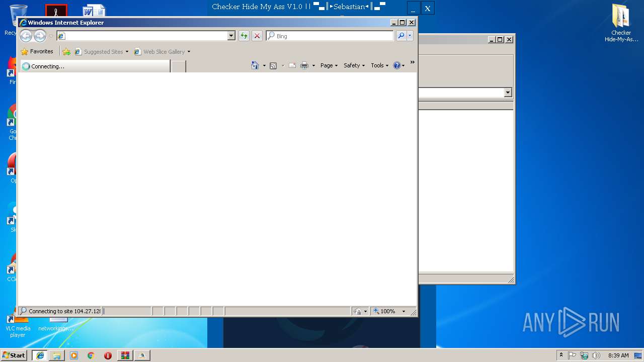Viewport: 644px width, 362px height.
Task: Expand the address bar URL history dropdown
Action: tap(231, 36)
